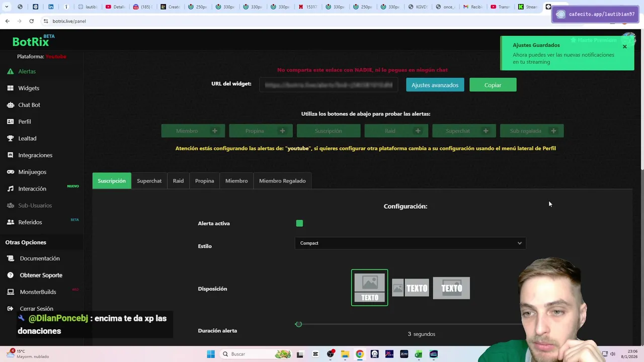Image resolution: width=644 pixels, height=362 pixels.
Task: Click the Obtener Soporte help icon
Action: coord(10,275)
